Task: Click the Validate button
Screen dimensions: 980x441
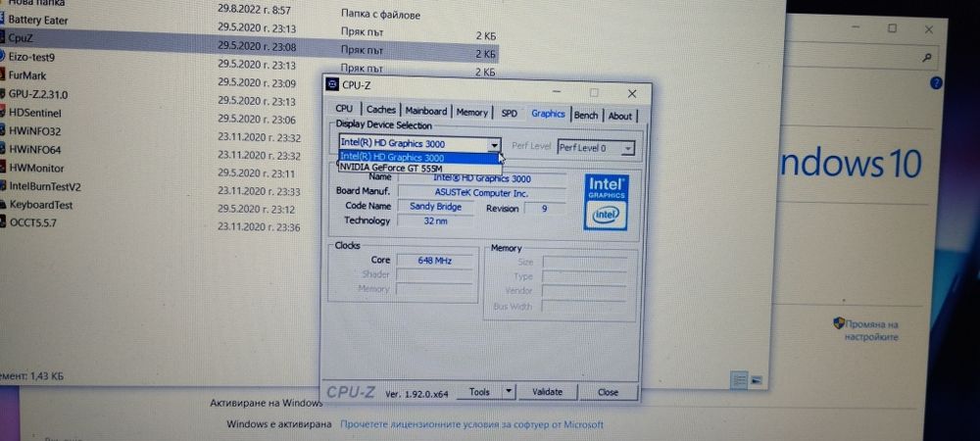Action: pos(547,392)
